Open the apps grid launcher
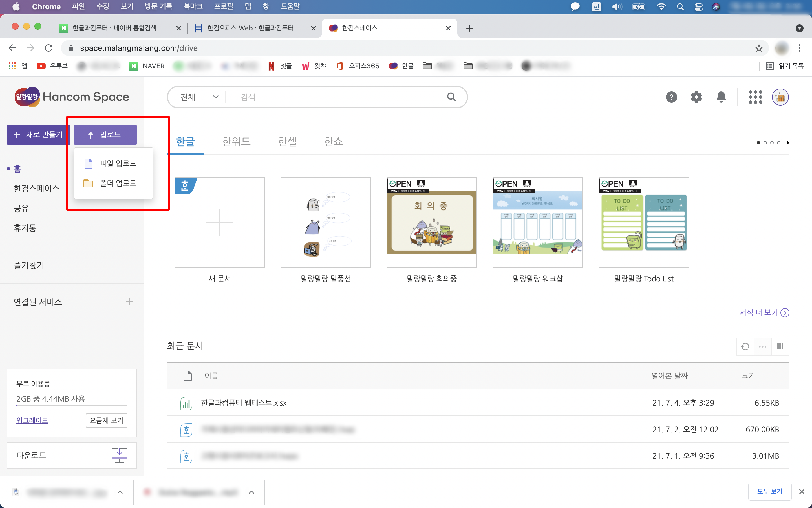Image resolution: width=812 pixels, height=508 pixels. tap(755, 97)
